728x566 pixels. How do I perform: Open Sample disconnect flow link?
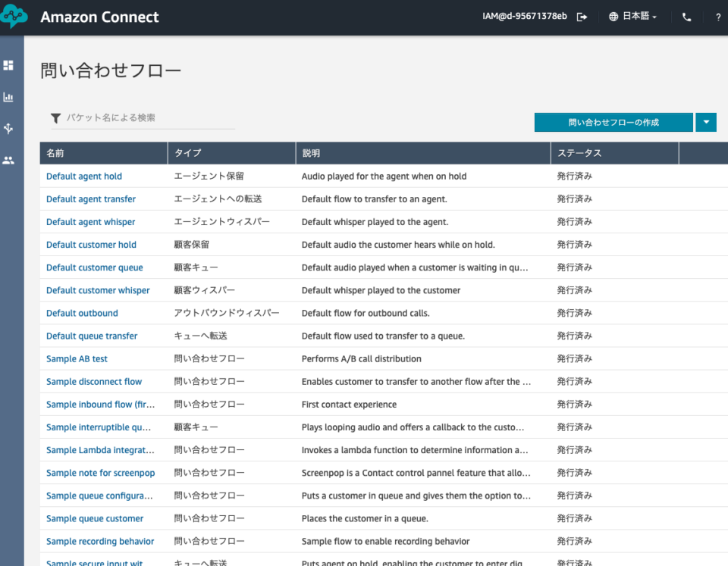point(94,381)
